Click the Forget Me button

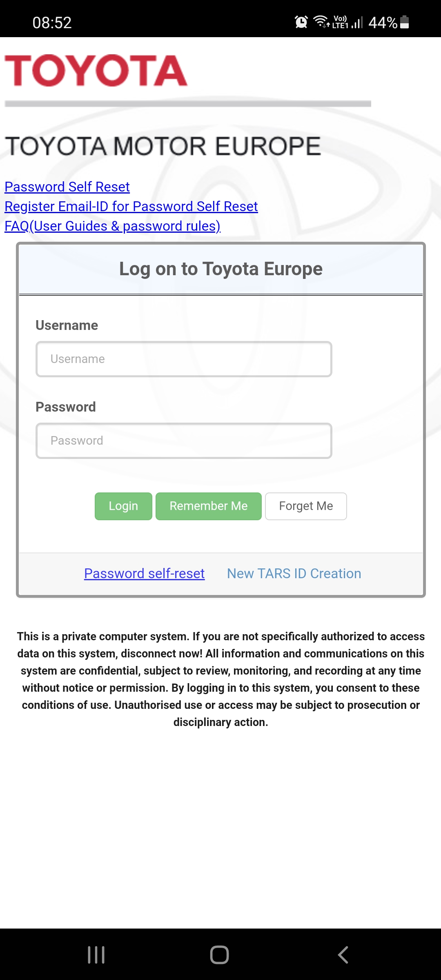pyautogui.click(x=306, y=506)
